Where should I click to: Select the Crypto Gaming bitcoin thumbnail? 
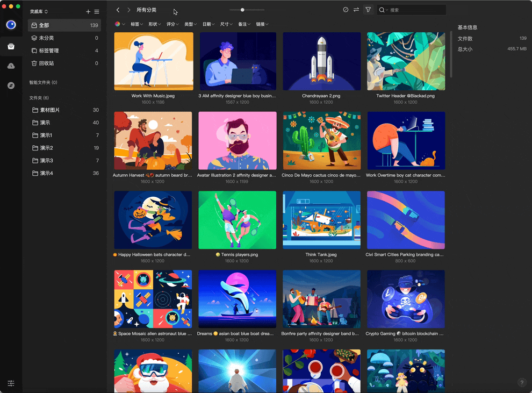coord(406,299)
